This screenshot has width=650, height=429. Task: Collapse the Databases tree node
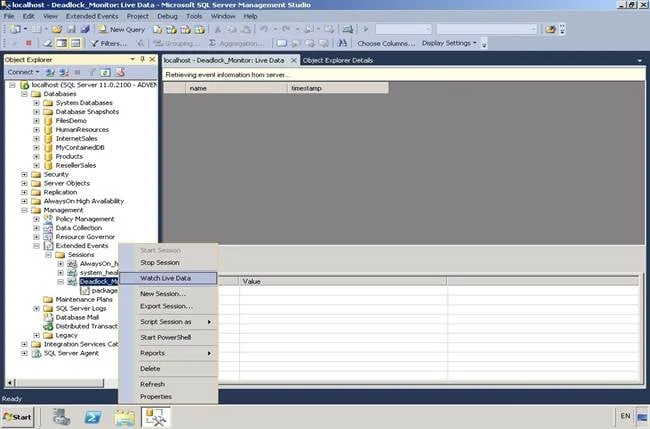coord(24,94)
